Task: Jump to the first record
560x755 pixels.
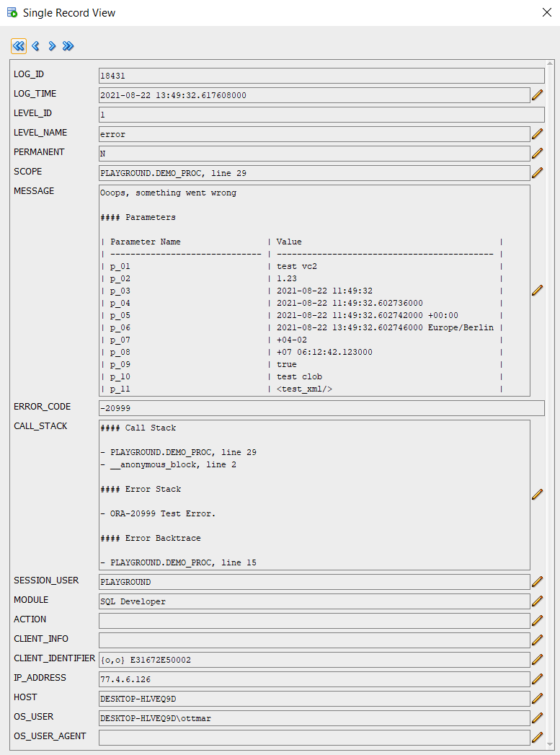Action: pyautogui.click(x=18, y=45)
